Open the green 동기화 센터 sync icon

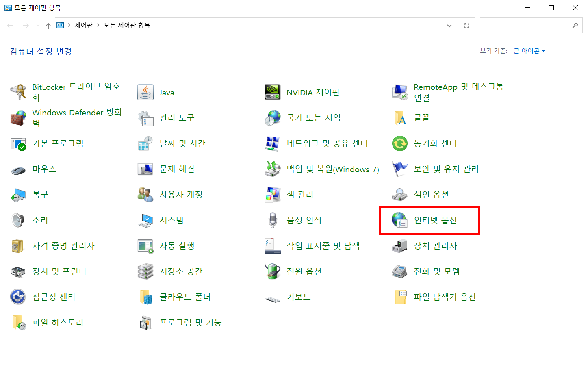[x=399, y=143]
